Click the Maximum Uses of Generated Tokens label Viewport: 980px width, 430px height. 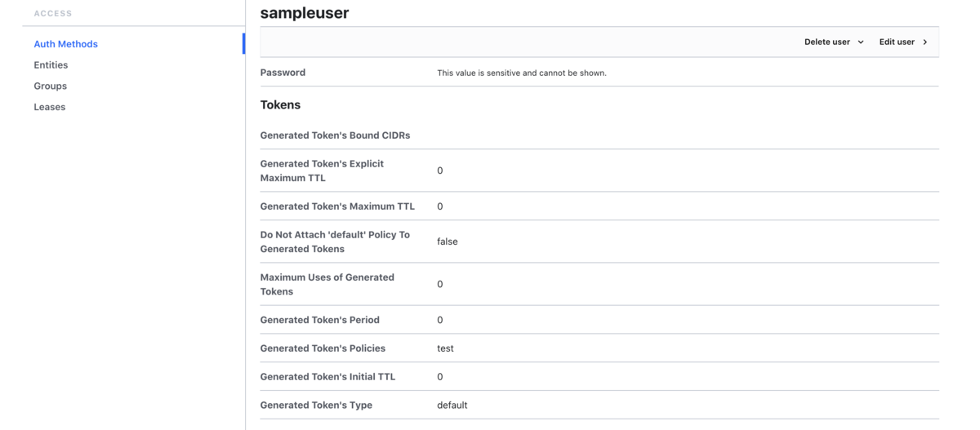[x=327, y=284]
